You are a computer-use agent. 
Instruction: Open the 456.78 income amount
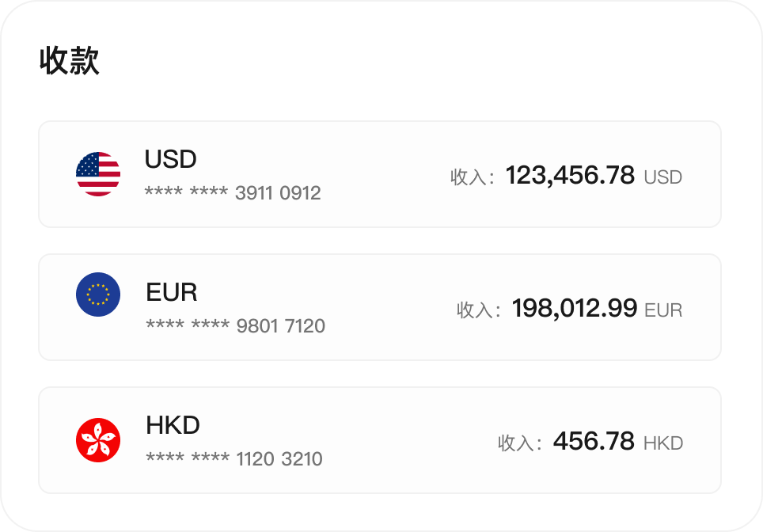click(x=594, y=441)
